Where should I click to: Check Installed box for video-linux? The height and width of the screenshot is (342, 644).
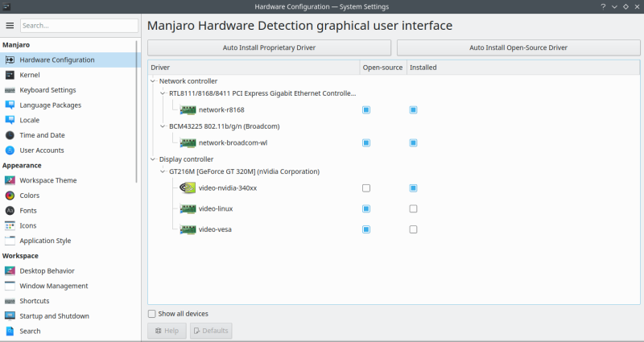[x=413, y=208]
